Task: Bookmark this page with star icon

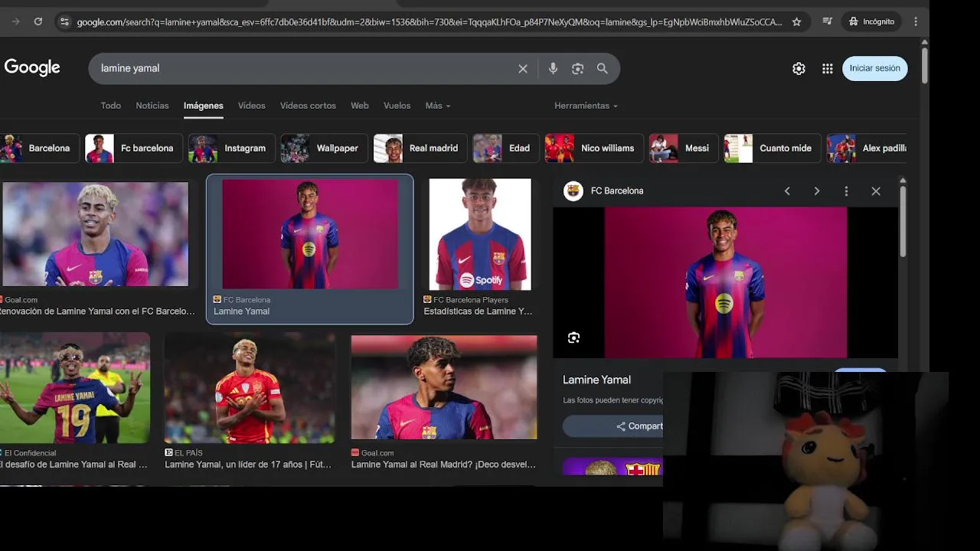Action: pos(796,21)
